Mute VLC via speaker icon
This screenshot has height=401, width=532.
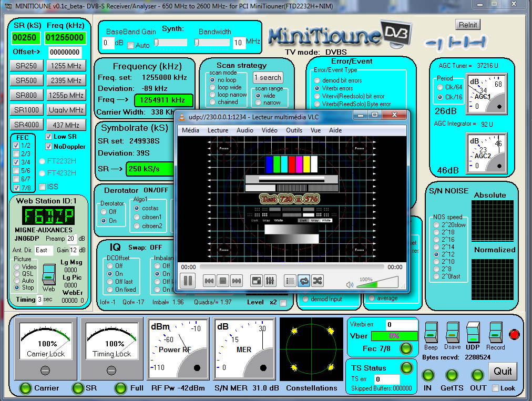350,284
